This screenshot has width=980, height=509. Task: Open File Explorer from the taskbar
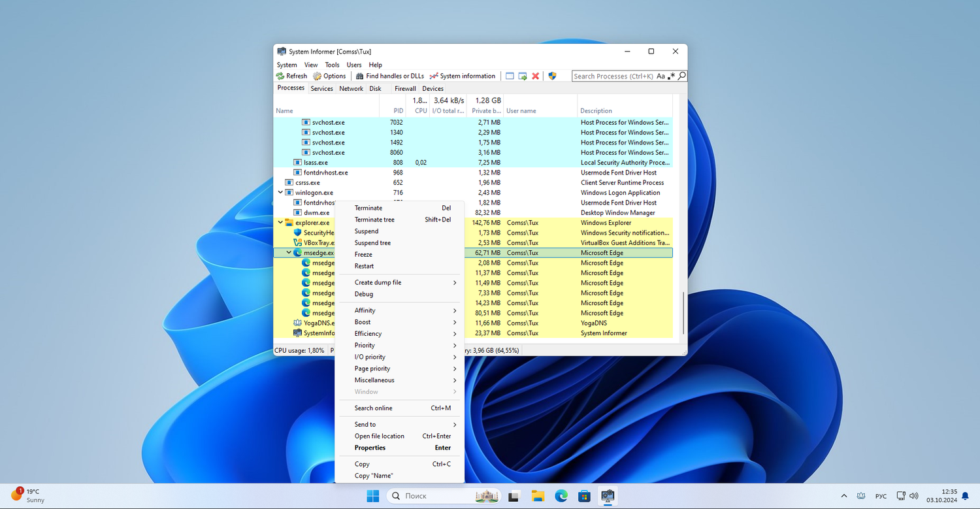pos(538,496)
